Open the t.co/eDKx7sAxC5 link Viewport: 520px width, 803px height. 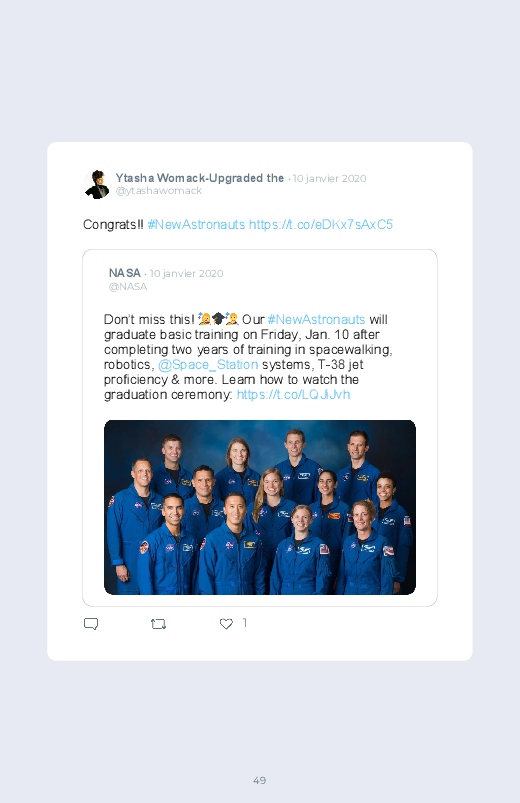321,224
